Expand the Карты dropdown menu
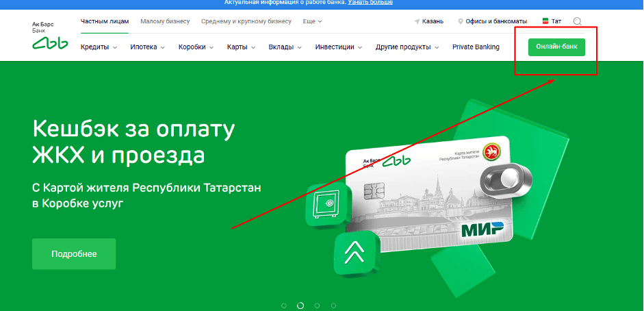The image size is (644, 311). click(241, 47)
